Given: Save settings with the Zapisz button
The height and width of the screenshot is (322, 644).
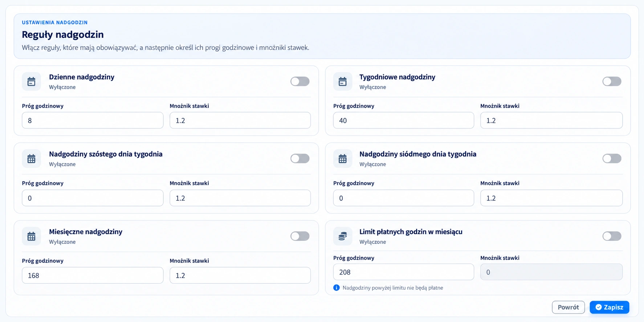Looking at the screenshot, I should pos(610,307).
